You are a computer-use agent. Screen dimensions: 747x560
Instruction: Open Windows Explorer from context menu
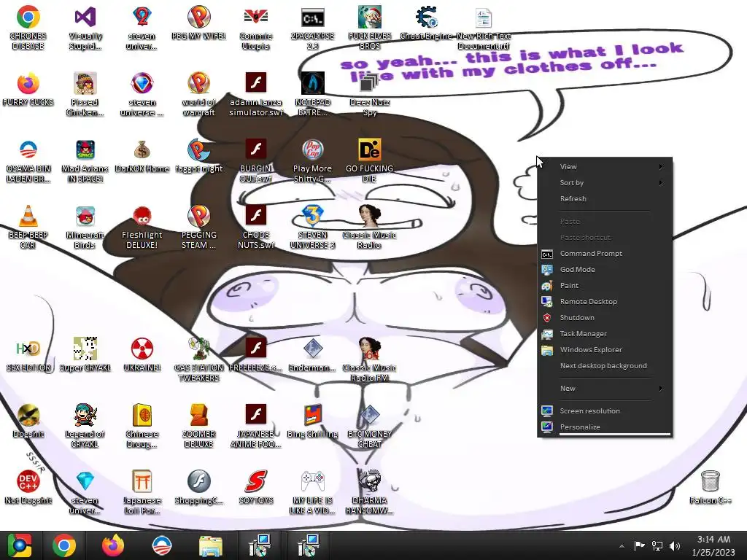point(605,350)
